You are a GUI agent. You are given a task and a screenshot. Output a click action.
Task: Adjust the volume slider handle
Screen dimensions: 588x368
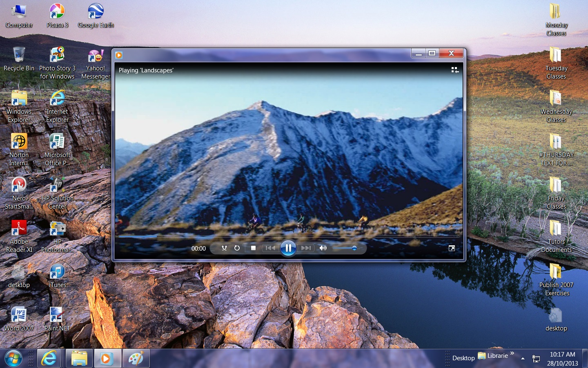click(354, 248)
